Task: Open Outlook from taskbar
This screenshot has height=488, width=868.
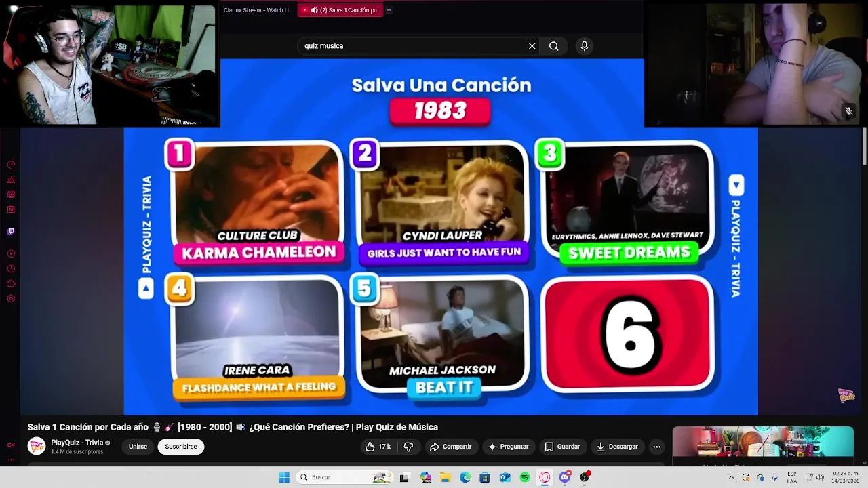Action: click(505, 477)
